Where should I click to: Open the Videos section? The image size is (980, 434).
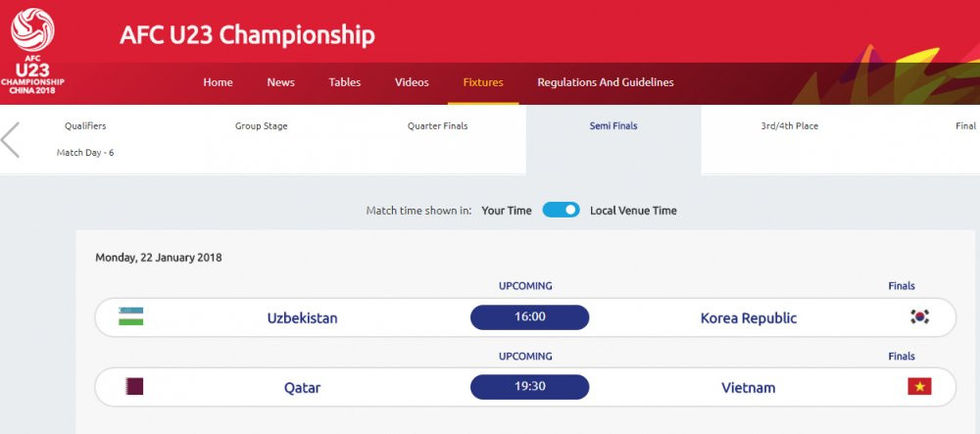(x=412, y=82)
